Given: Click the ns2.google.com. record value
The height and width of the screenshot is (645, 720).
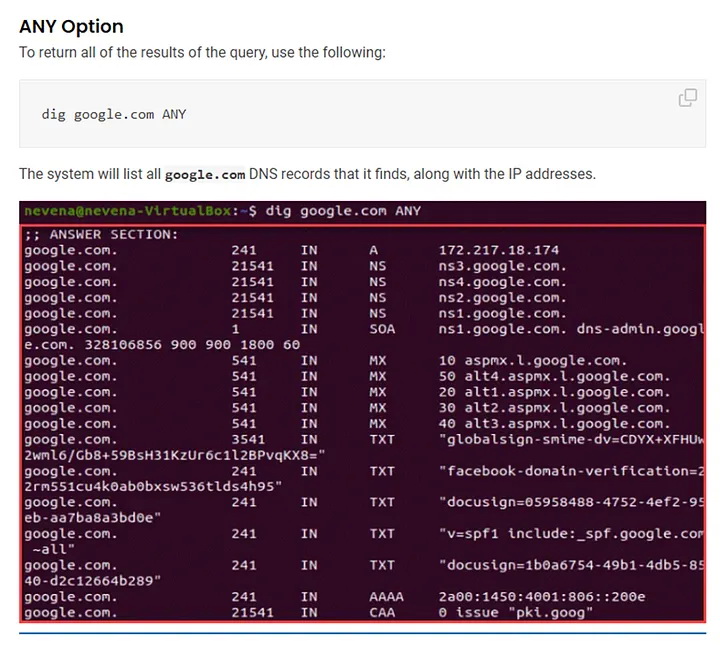Looking at the screenshot, I should coord(503,298).
